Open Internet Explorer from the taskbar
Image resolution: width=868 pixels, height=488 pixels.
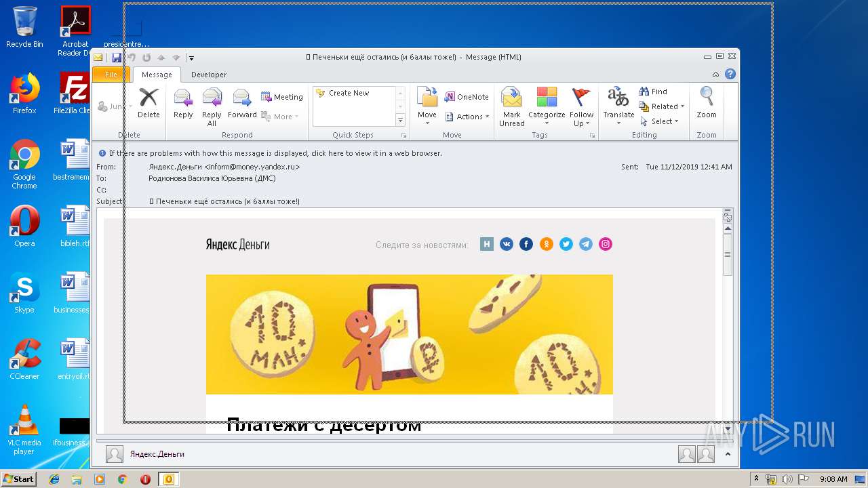[54, 479]
